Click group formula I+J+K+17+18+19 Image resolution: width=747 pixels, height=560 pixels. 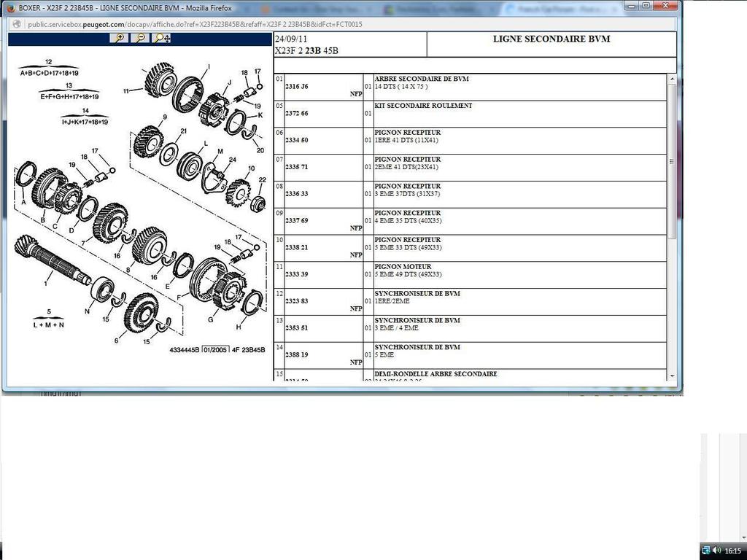coord(85,122)
